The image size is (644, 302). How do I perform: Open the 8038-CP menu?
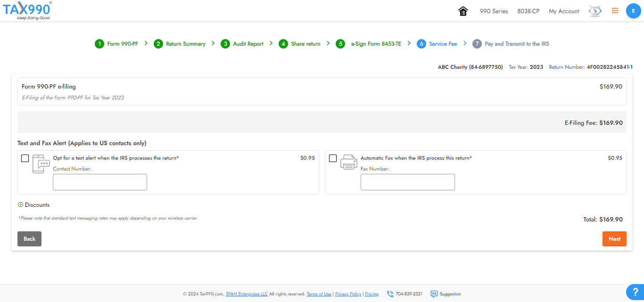coord(528,11)
